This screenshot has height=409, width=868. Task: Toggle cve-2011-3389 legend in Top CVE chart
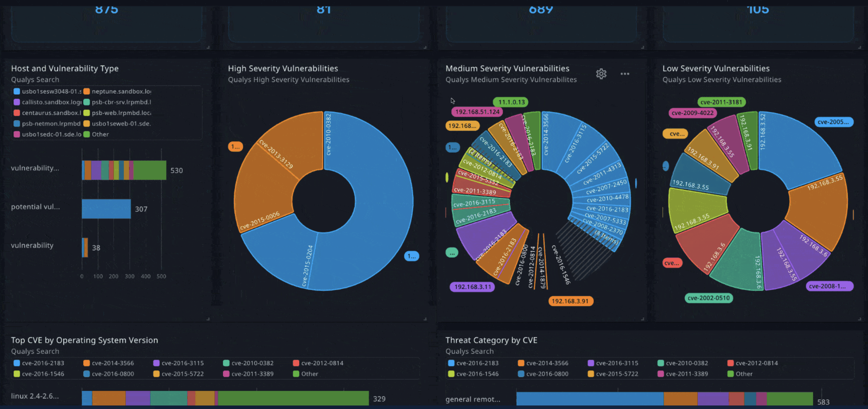pyautogui.click(x=248, y=374)
